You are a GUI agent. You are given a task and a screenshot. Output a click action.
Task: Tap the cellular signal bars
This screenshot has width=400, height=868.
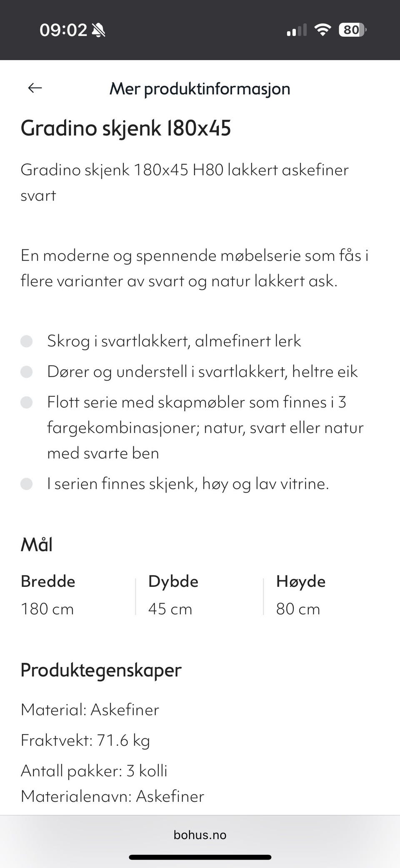296,30
